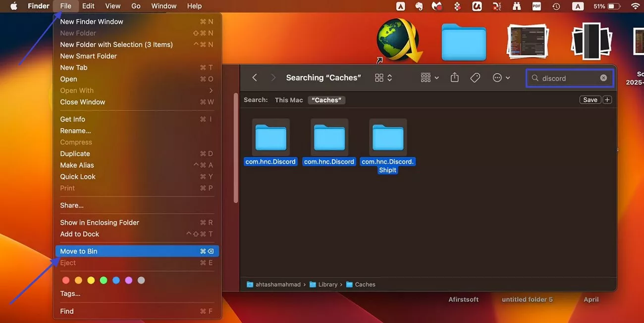
Task: Choose Move to Bin from File menu
Action: (x=79, y=251)
